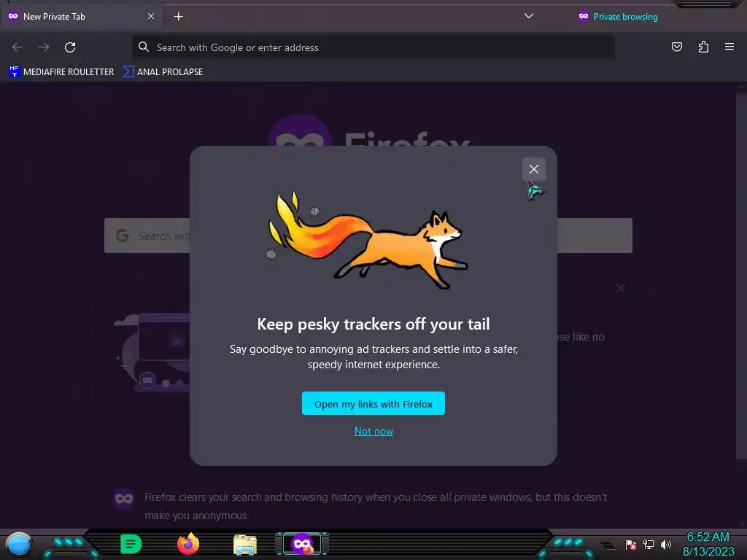
Task: Go back one page
Action: [x=18, y=47]
